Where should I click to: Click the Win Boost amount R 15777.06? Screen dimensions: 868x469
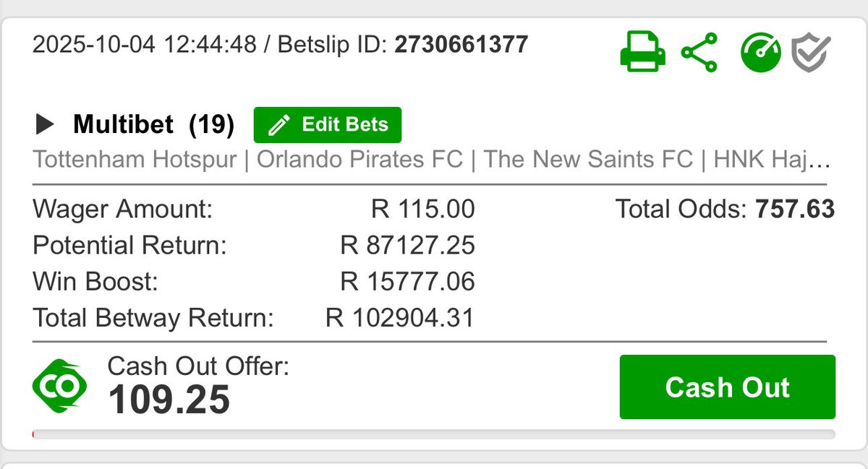[x=407, y=281]
